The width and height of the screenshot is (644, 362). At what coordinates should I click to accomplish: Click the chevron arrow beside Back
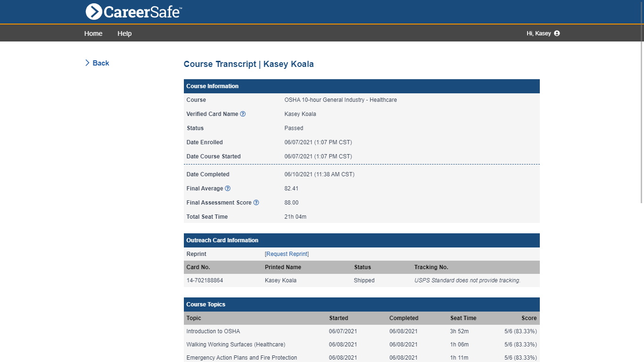(x=87, y=62)
